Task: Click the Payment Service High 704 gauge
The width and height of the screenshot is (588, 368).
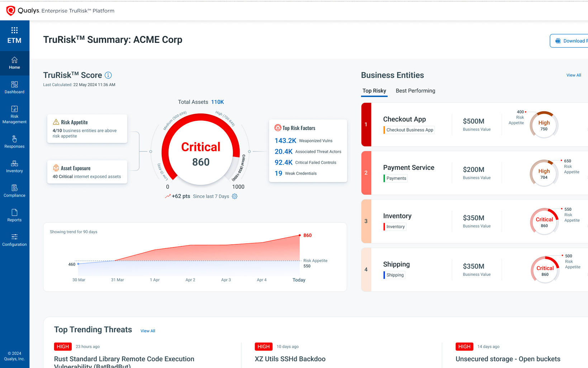Action: 544,173
